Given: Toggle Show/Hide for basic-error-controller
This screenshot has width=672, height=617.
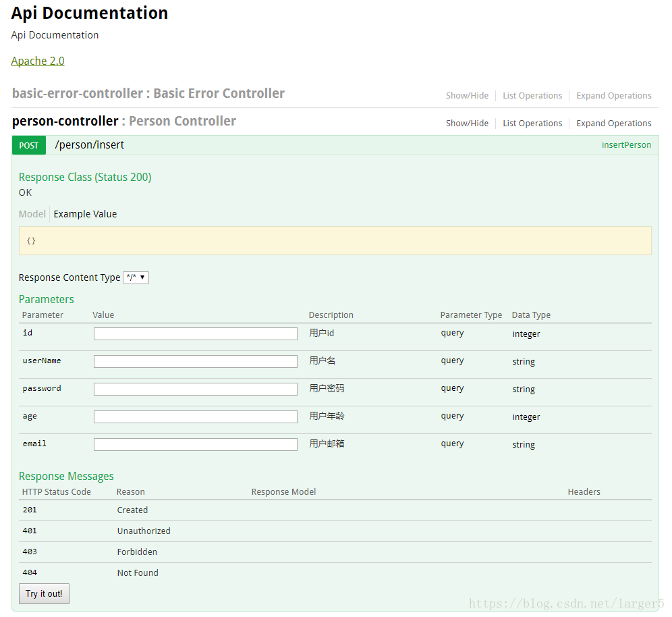Looking at the screenshot, I should coord(467,96).
